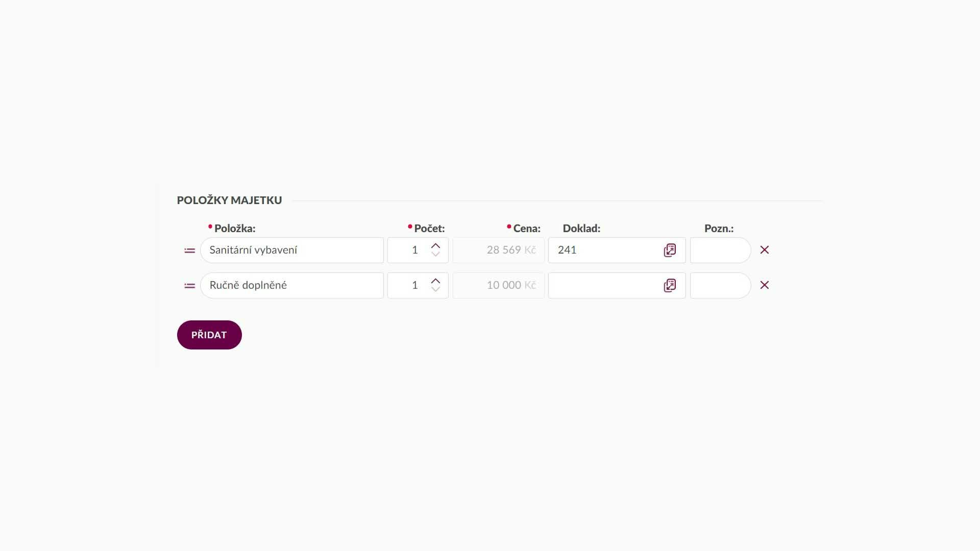980x551 pixels.
Task: Delete the Ručně doplněné row
Action: tap(764, 285)
